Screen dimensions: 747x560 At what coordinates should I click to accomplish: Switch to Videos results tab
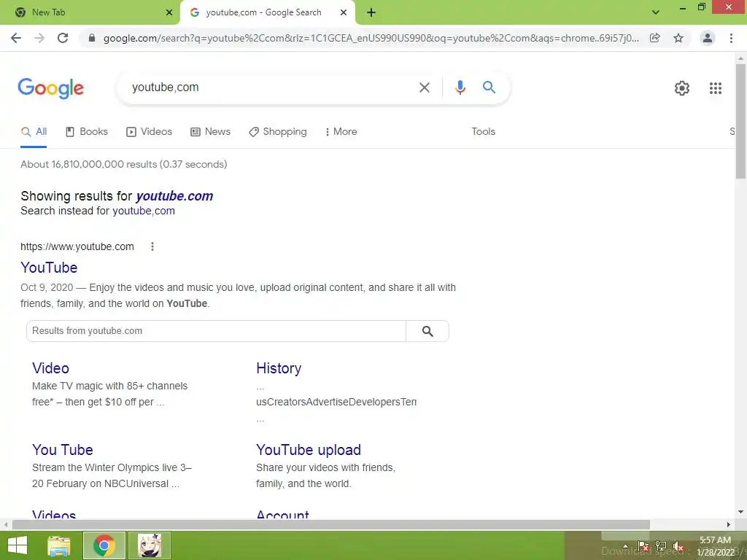(149, 132)
